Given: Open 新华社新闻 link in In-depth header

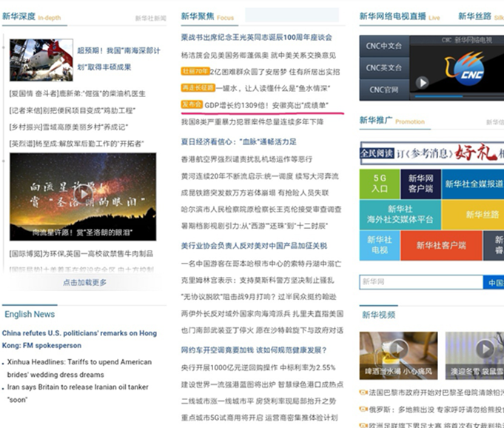Looking at the screenshot, I should coord(151,18).
